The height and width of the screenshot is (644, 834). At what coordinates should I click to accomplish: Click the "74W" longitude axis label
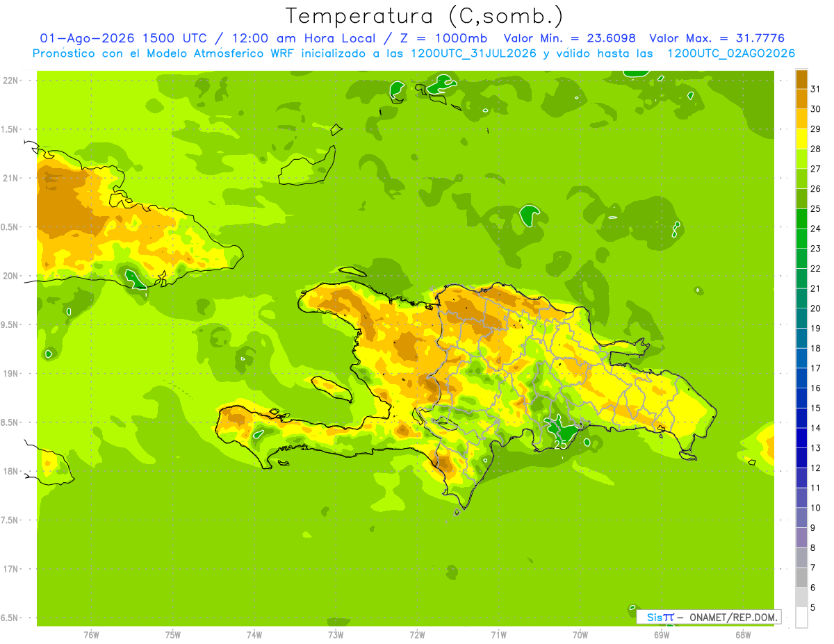click(x=254, y=635)
